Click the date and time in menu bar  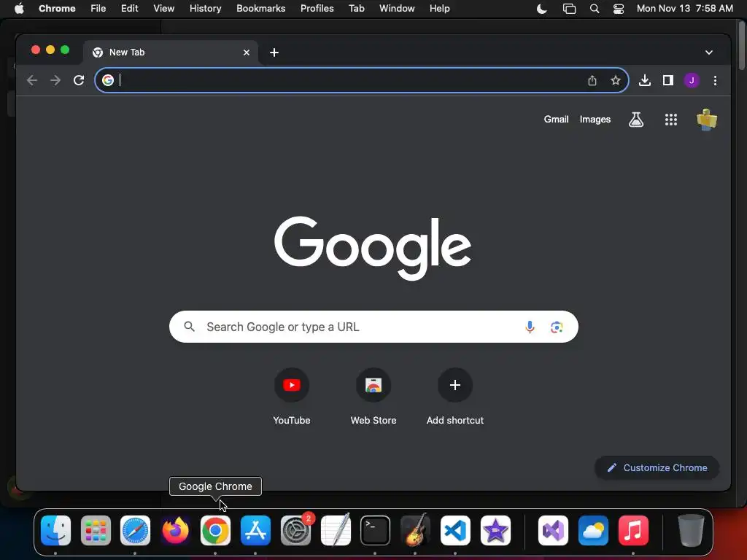point(684,9)
